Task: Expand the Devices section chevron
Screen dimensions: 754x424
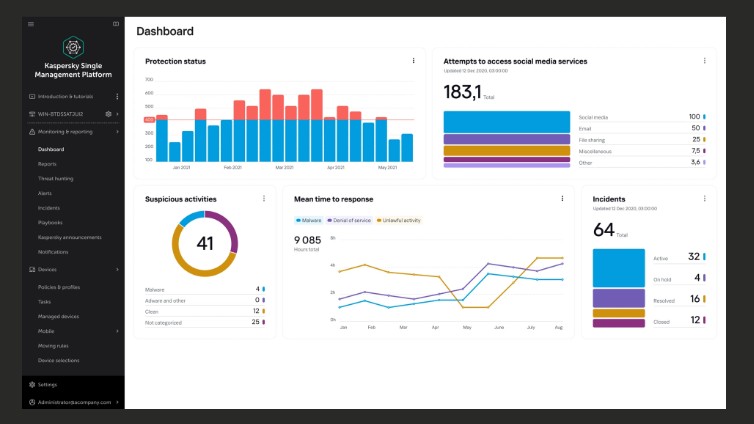Action: (x=117, y=269)
